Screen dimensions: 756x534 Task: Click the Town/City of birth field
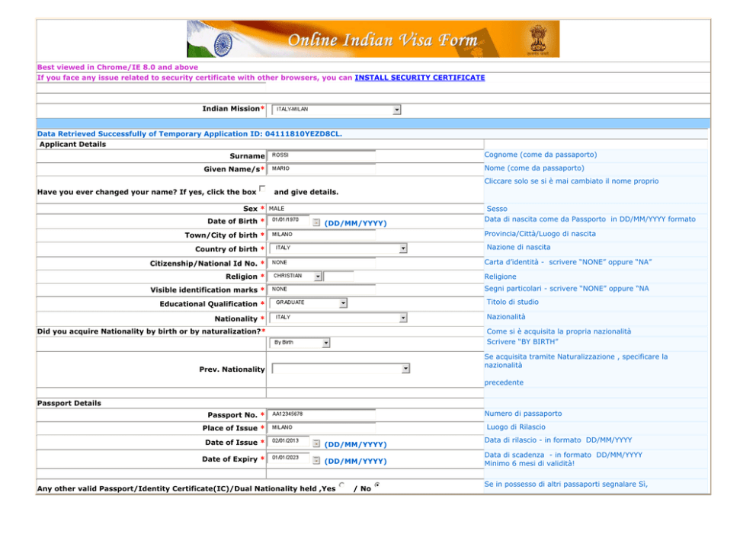pyautogui.click(x=322, y=235)
